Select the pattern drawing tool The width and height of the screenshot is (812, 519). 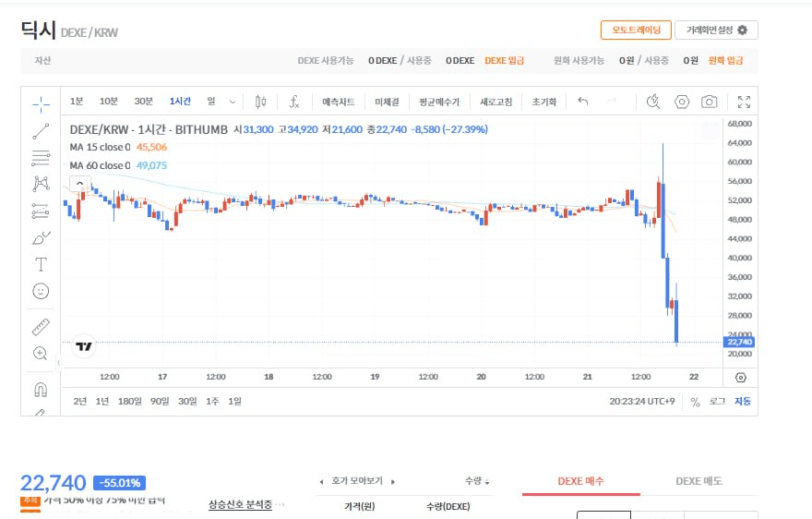point(41,184)
